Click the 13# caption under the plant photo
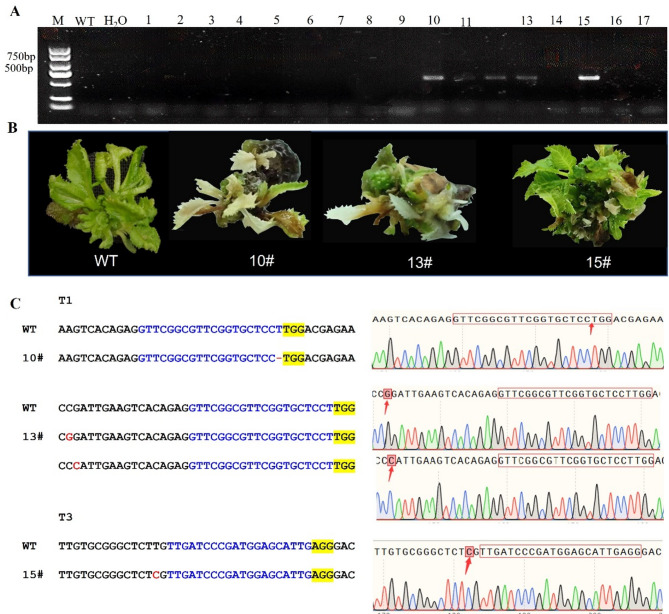The height and width of the screenshot is (614, 669). [420, 262]
